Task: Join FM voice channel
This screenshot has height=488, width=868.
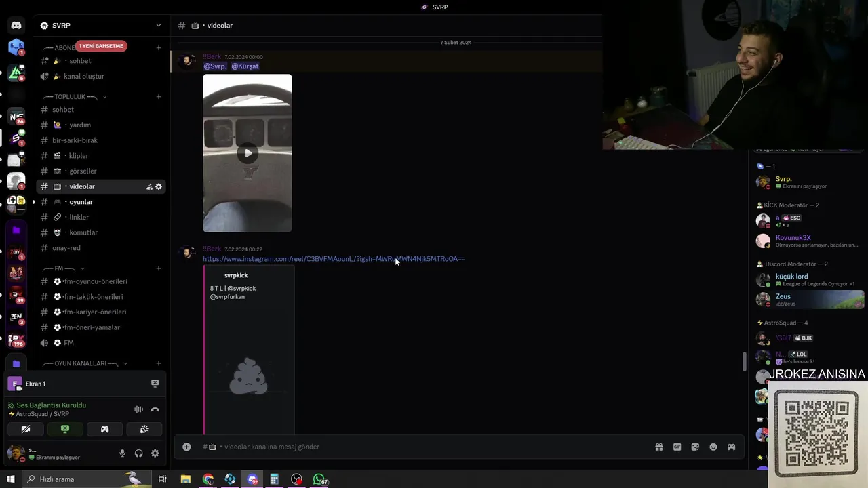Action: pos(101,343)
